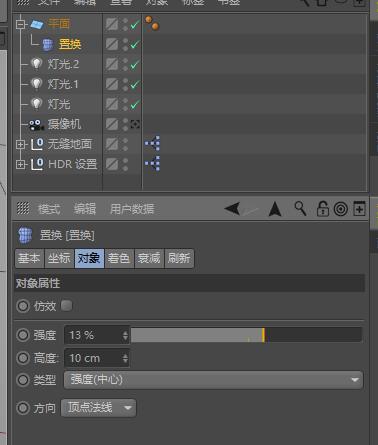Click the back arrow in attribute manager
This screenshot has height=445, width=378.
pos(232,209)
